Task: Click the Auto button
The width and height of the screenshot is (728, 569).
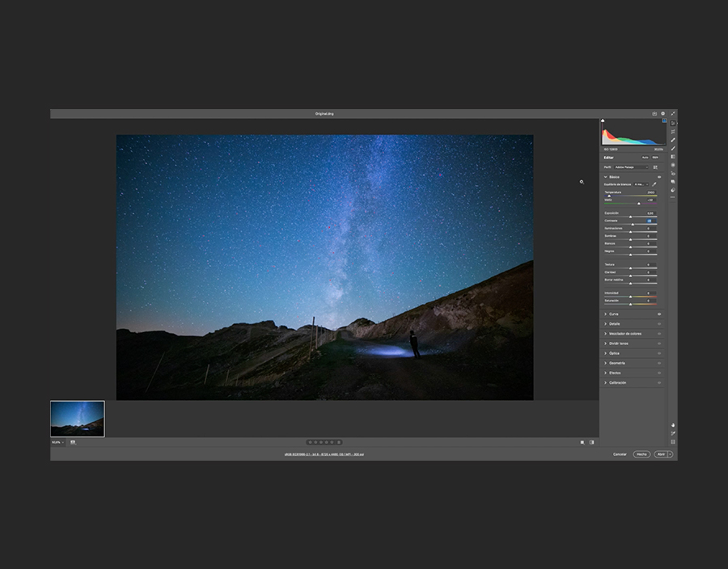Action: 645,158
